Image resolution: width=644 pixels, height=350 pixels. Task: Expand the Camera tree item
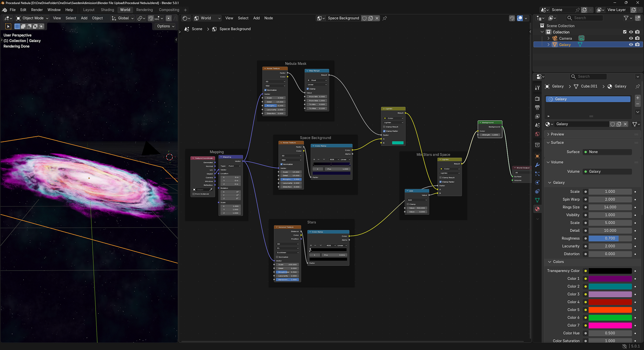click(548, 38)
